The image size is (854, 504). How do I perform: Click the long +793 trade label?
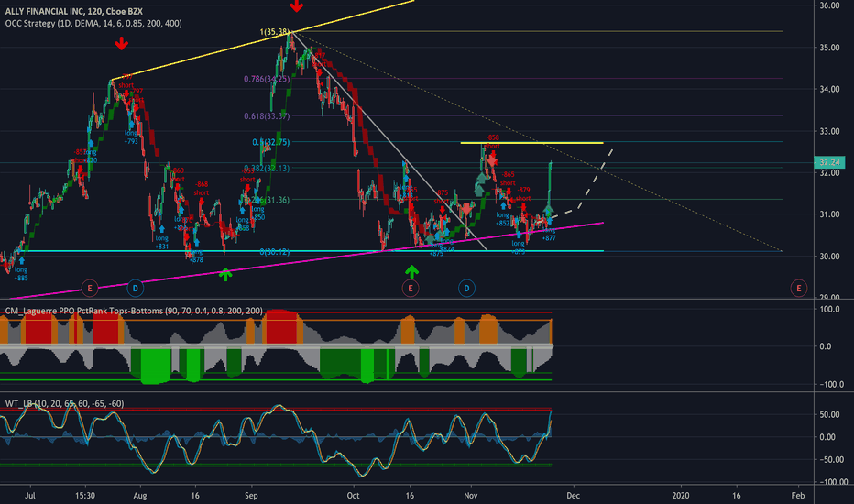pos(131,137)
